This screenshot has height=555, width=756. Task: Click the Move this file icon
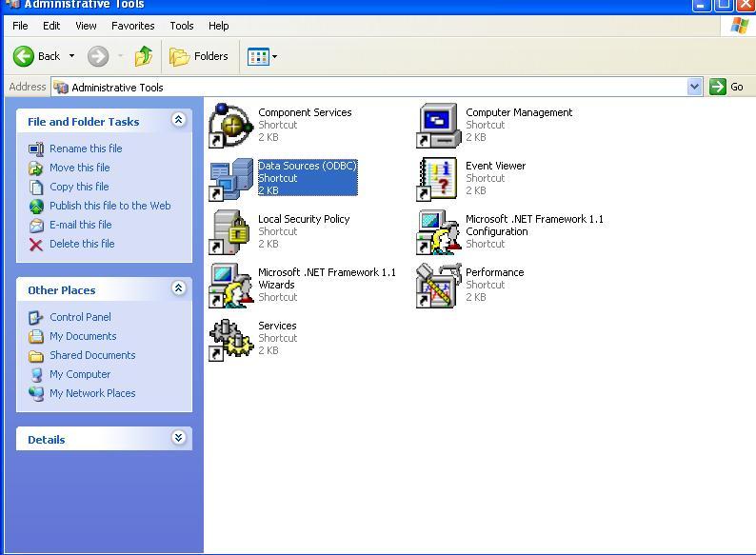(x=36, y=168)
